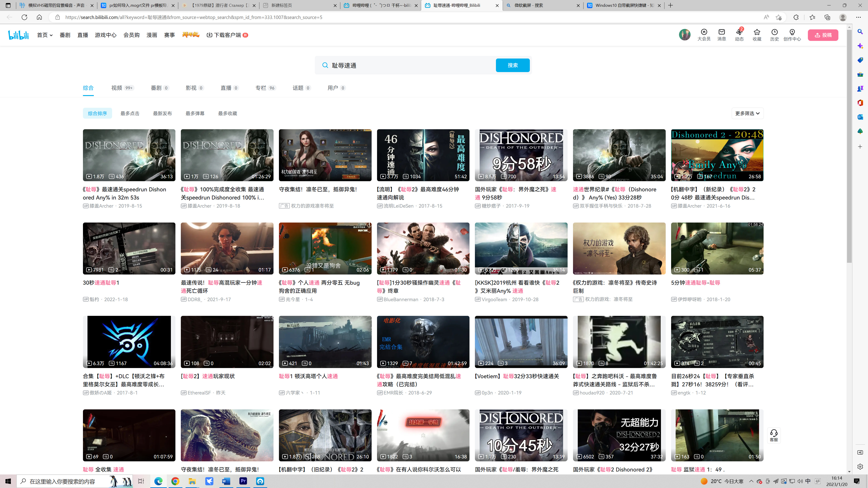Sort by 最多收藏

pos(227,113)
